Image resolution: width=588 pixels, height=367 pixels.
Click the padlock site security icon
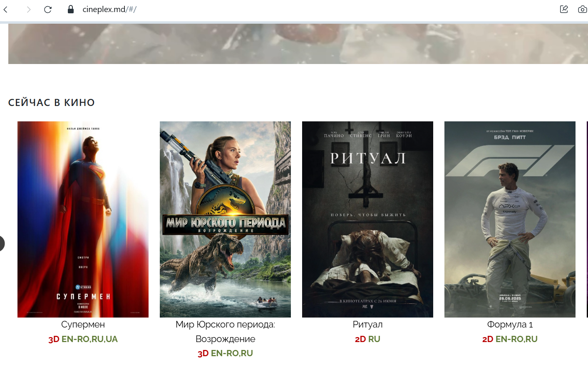pos(71,9)
